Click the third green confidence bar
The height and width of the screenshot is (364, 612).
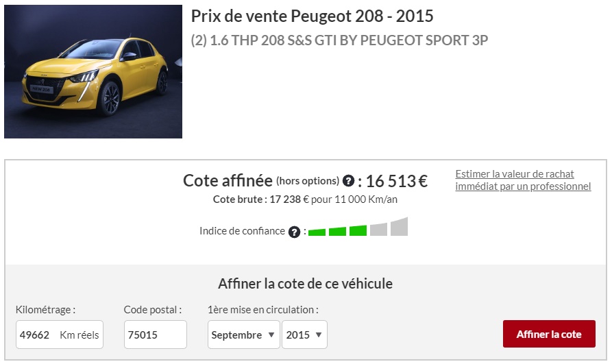[358, 230]
